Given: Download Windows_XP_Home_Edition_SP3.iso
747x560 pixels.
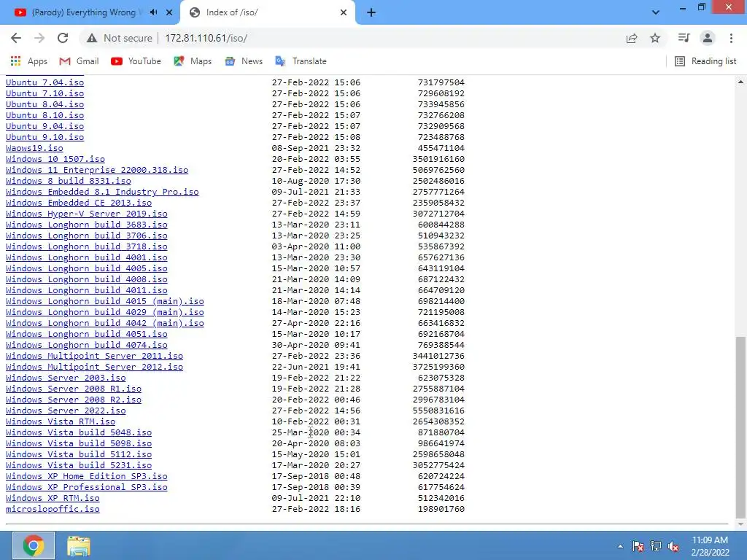Looking at the screenshot, I should click(x=86, y=477).
